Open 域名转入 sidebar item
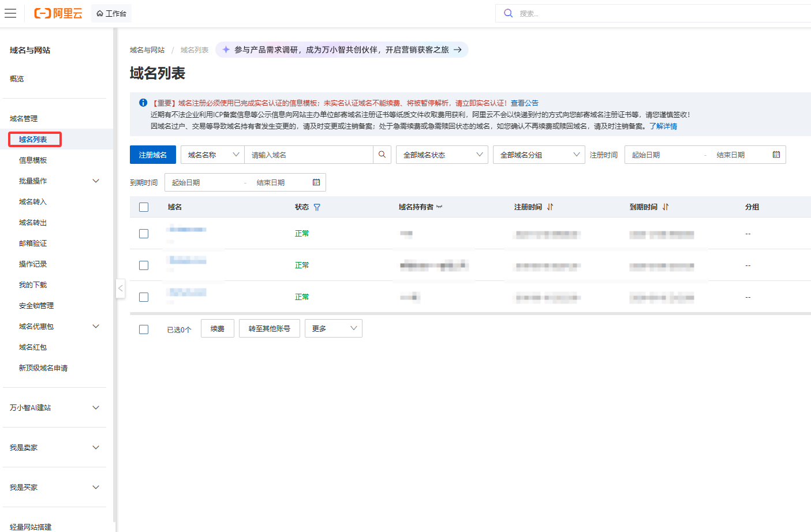The height and width of the screenshot is (532, 811). click(x=33, y=202)
